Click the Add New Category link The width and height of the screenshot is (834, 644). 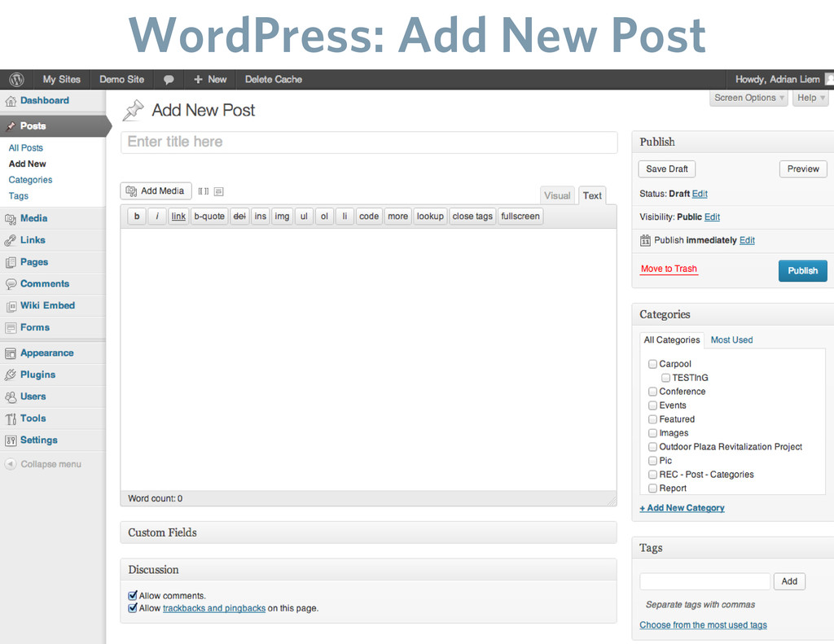coord(682,508)
